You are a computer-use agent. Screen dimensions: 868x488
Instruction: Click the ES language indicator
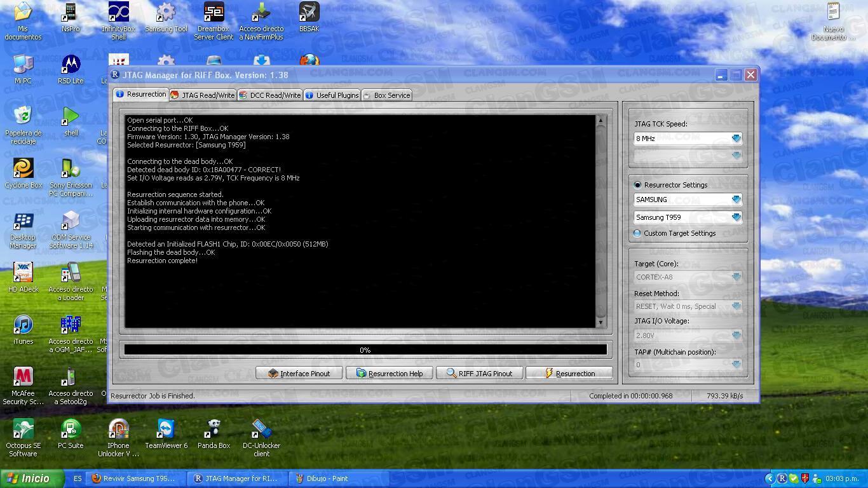(x=78, y=478)
